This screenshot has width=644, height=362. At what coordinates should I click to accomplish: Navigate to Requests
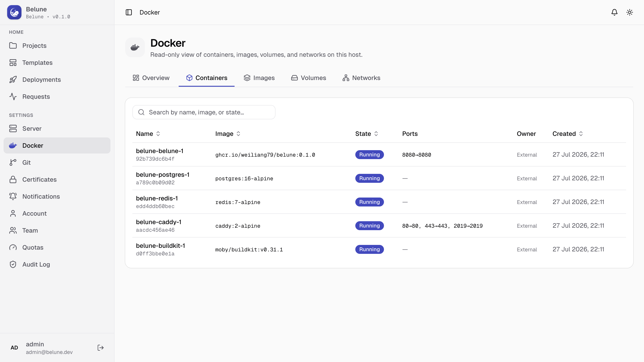click(x=57, y=97)
